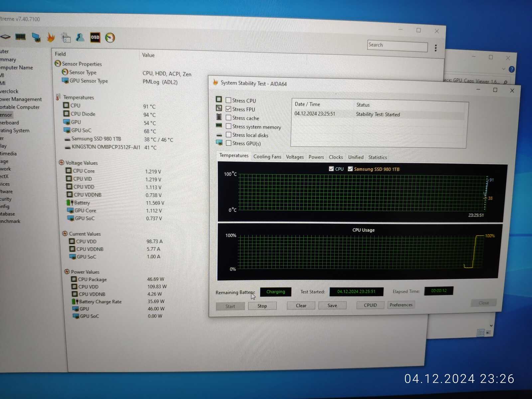
Task: Open the three-dot menu beside Search
Action: coord(436,48)
